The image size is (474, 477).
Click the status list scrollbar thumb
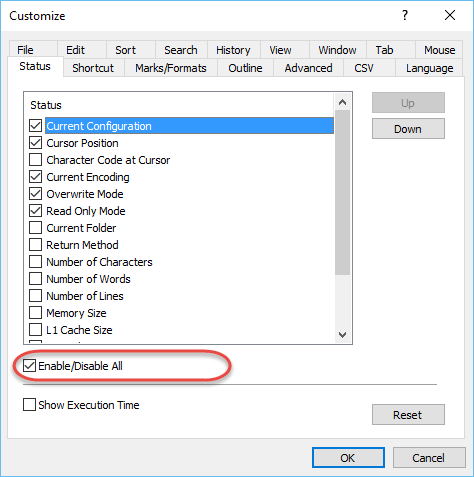pyautogui.click(x=342, y=193)
